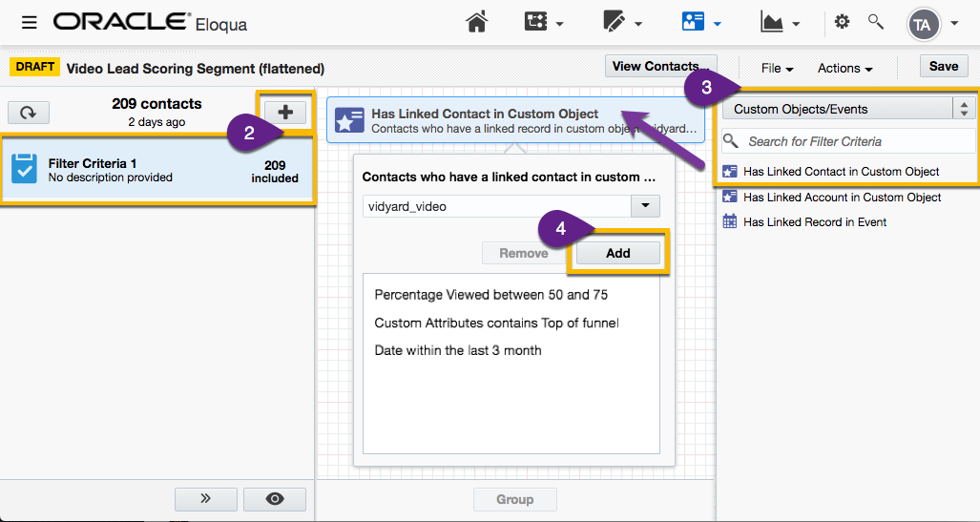Screen dimensions: 980x522
Task: Click the Has Linked Contact list star icon
Action: [729, 171]
